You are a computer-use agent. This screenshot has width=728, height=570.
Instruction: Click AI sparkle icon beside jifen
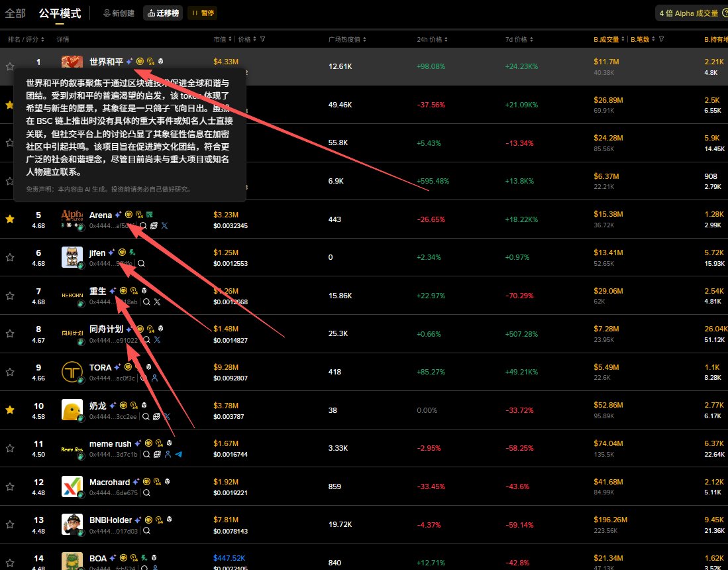pos(111,253)
